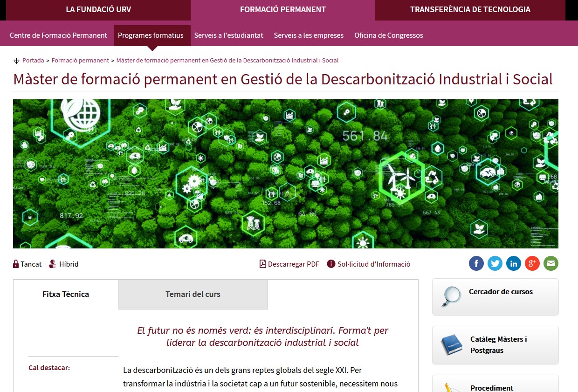
Task: Share through the Google Plus icon
Action: click(532, 264)
